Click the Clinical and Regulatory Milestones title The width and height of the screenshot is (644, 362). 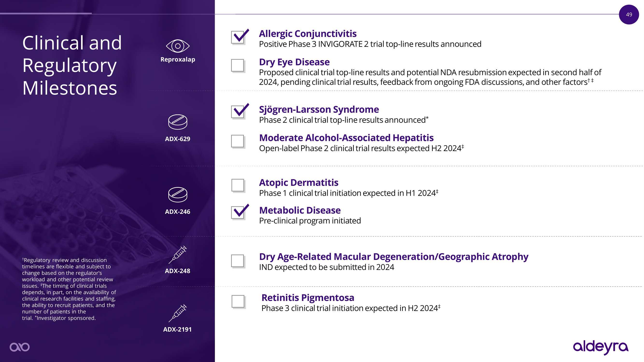coord(72,65)
